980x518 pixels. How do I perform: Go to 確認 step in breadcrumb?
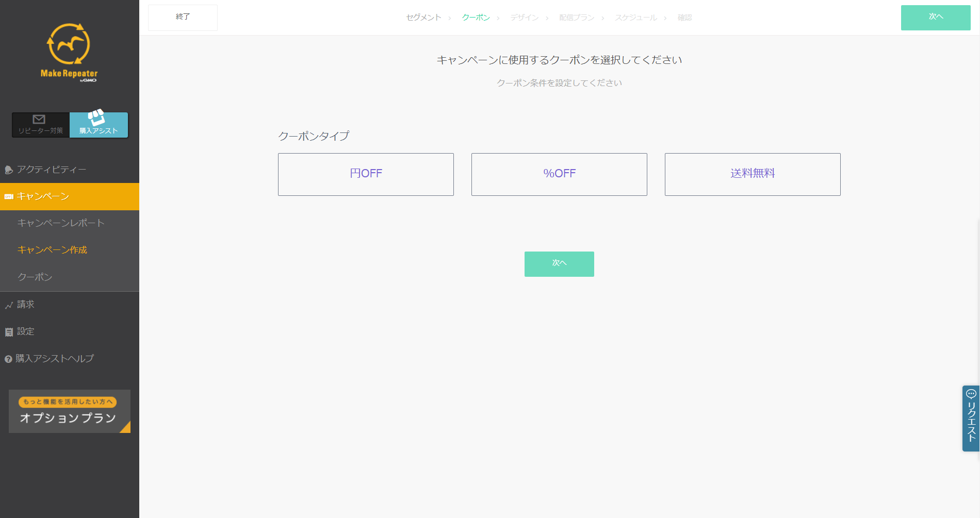point(684,18)
